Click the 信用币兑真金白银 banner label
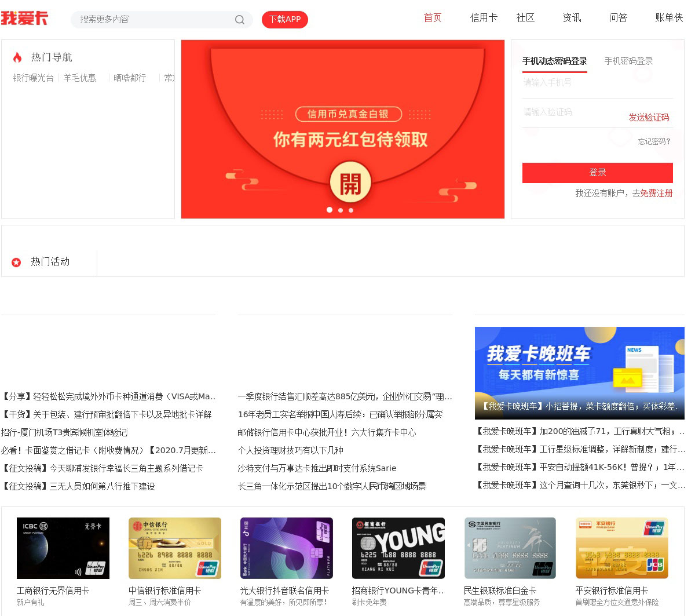The height and width of the screenshot is (616, 695). tap(348, 114)
